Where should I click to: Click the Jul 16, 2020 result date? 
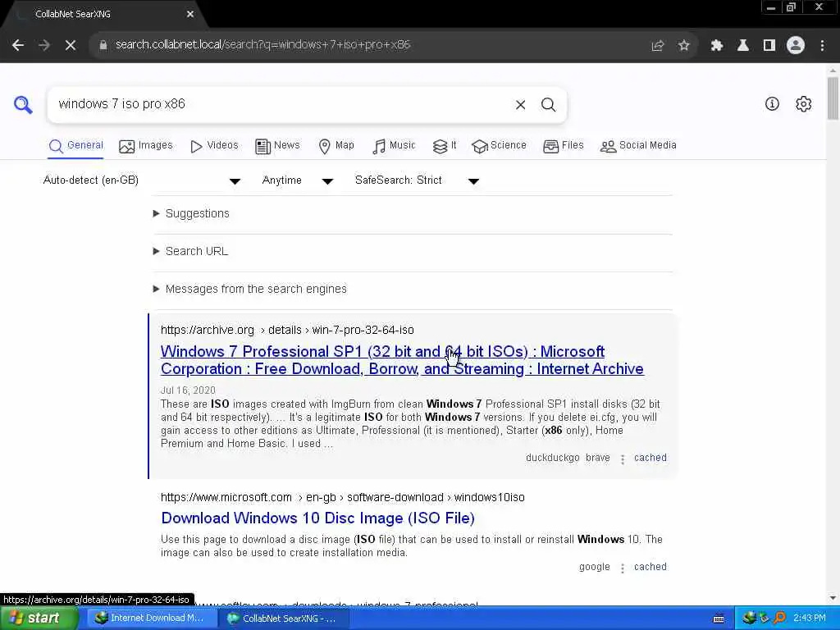(188, 390)
